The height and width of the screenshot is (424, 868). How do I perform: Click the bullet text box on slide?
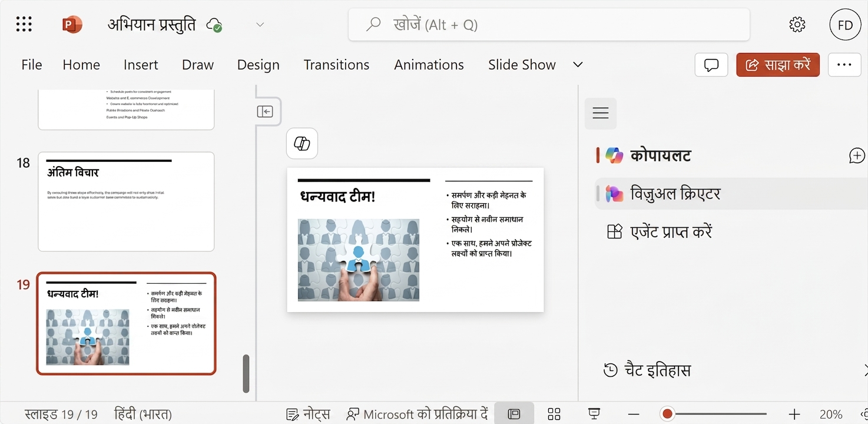coord(489,224)
